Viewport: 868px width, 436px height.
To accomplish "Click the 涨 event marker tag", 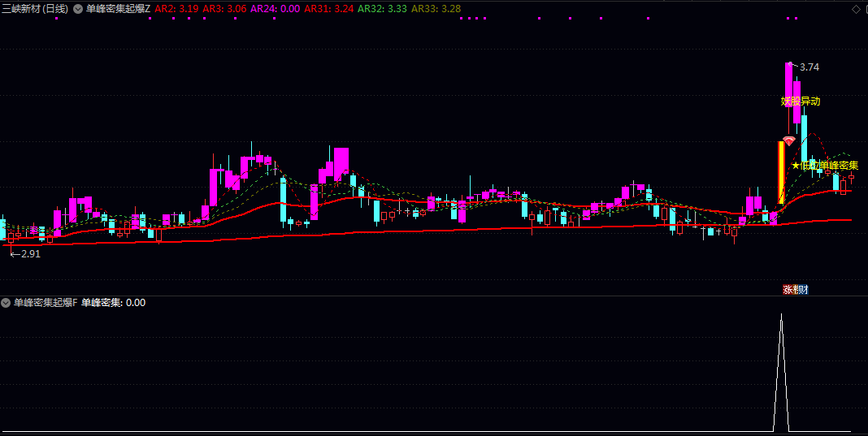I will pyautogui.click(x=787, y=289).
